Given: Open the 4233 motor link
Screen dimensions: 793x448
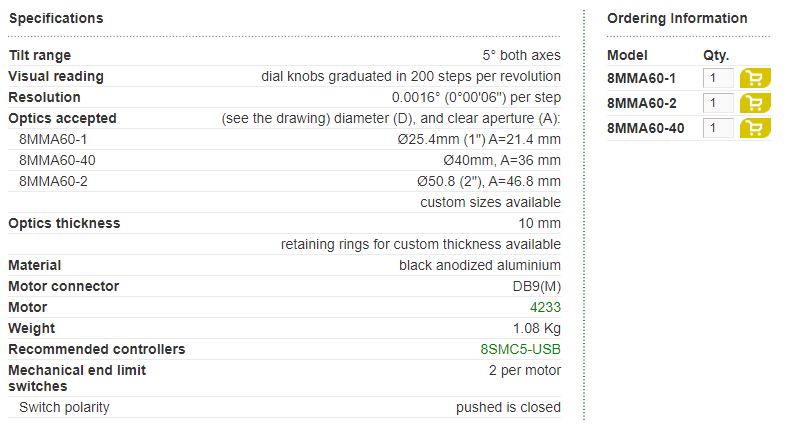Looking at the screenshot, I should (x=545, y=307).
